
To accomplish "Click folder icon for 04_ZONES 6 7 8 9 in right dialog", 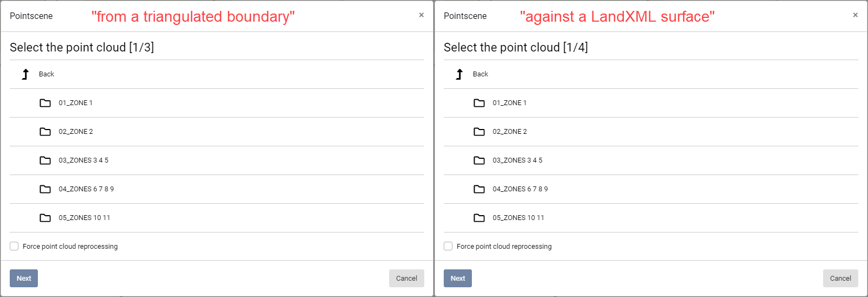I will [479, 189].
